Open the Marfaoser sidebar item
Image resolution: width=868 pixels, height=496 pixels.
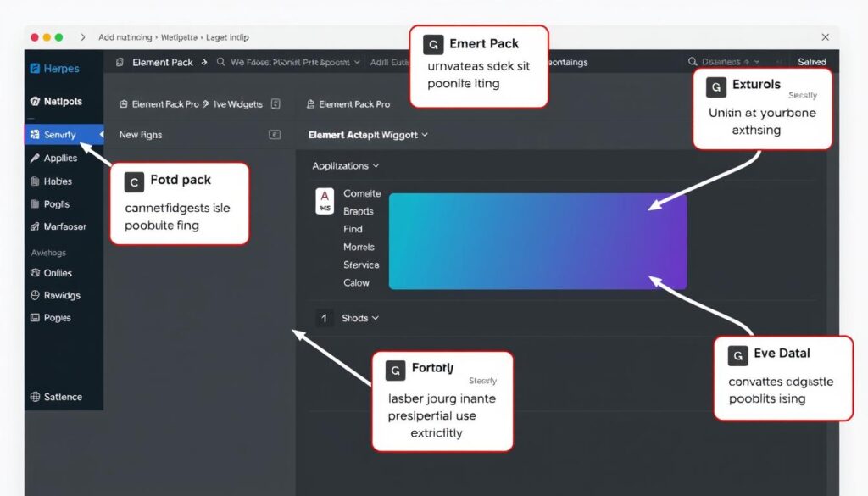click(x=58, y=226)
